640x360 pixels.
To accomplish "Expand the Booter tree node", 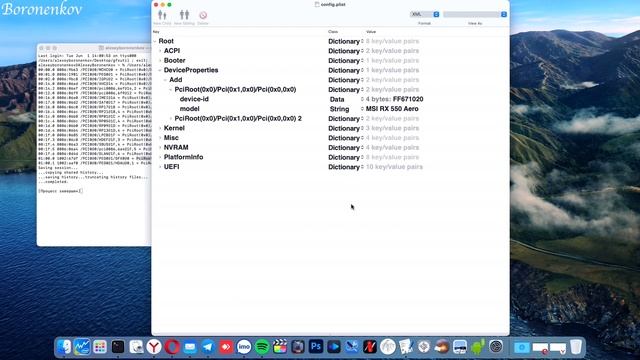I will tap(160, 60).
